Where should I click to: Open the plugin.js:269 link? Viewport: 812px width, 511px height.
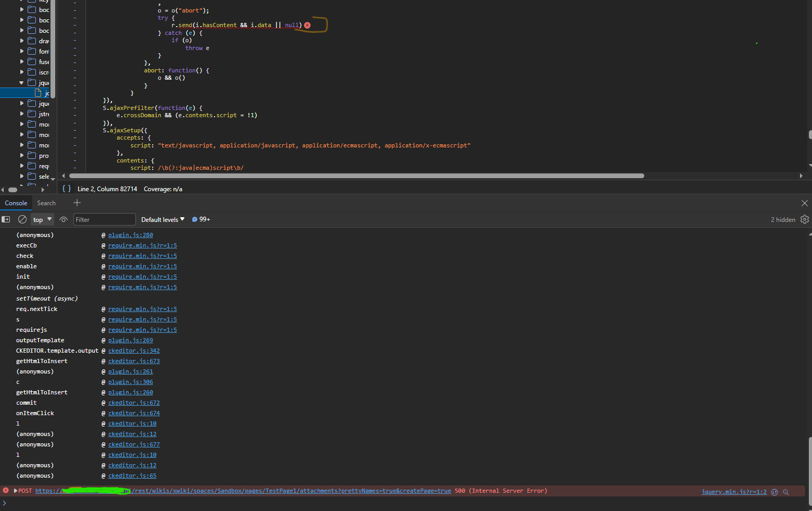(x=131, y=340)
